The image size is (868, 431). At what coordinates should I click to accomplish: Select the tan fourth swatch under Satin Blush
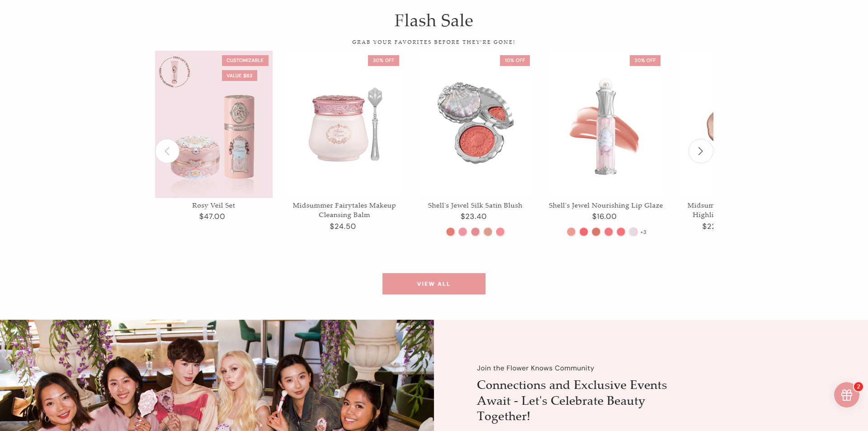click(488, 232)
